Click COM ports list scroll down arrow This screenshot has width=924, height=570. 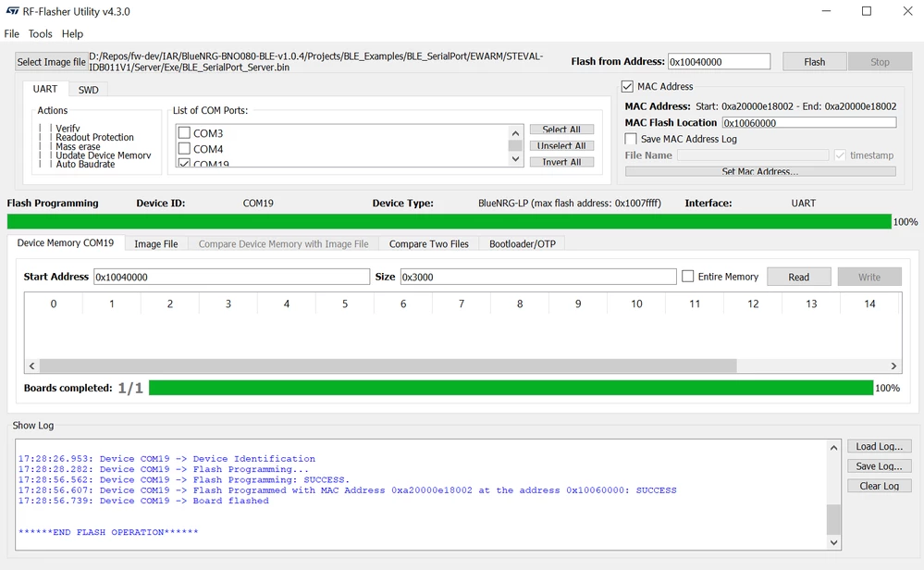tap(515, 158)
